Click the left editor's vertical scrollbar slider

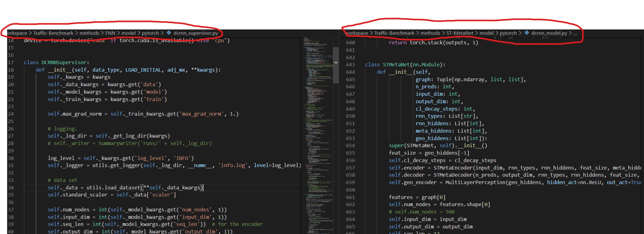pyautogui.click(x=336, y=65)
